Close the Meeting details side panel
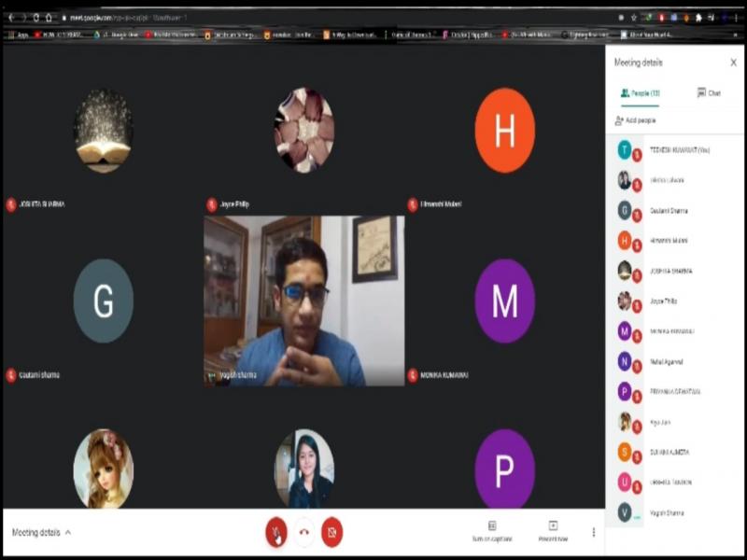Image resolution: width=747 pixels, height=560 pixels. click(x=733, y=62)
